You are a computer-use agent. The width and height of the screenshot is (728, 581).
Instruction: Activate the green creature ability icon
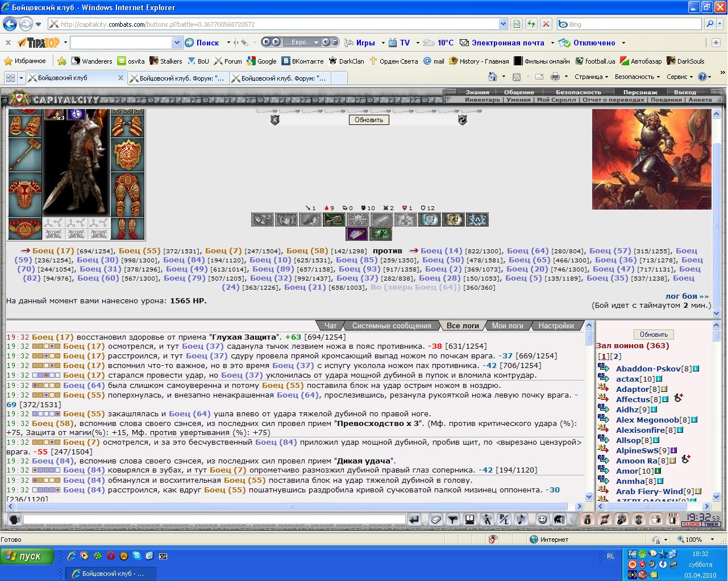381,233
